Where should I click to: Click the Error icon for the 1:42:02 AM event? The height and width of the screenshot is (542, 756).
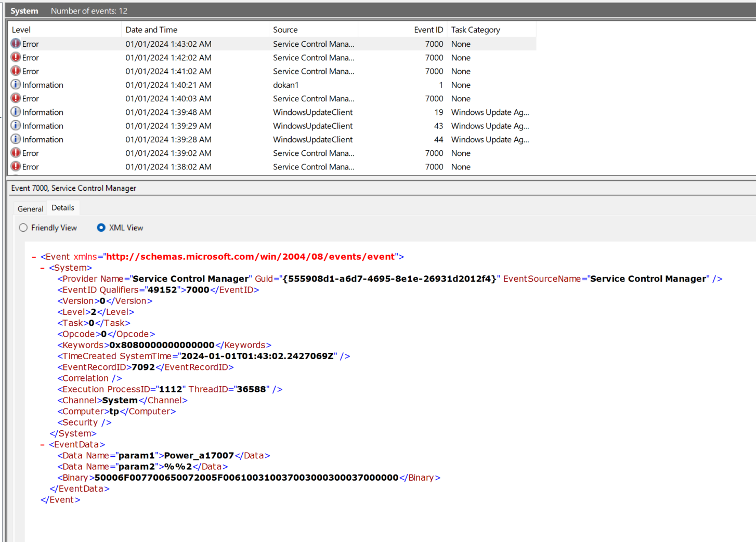16,57
